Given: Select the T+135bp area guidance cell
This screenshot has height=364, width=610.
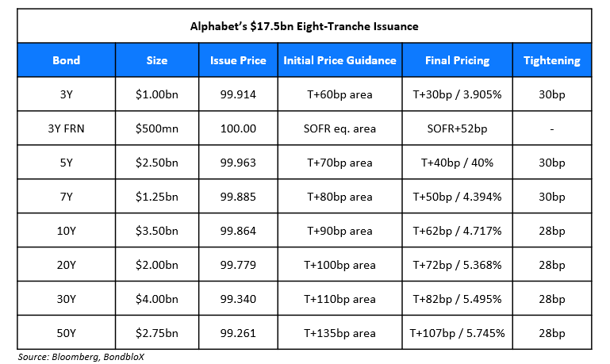Looking at the screenshot, I should tap(339, 333).
